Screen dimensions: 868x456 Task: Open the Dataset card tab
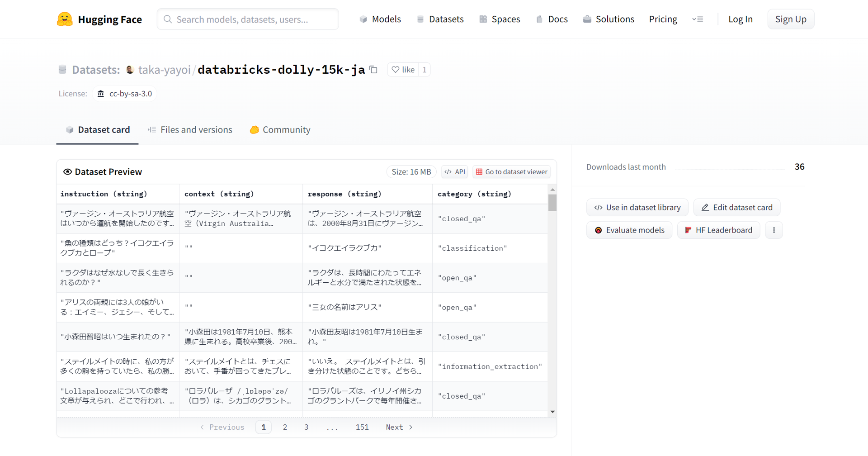(x=97, y=130)
